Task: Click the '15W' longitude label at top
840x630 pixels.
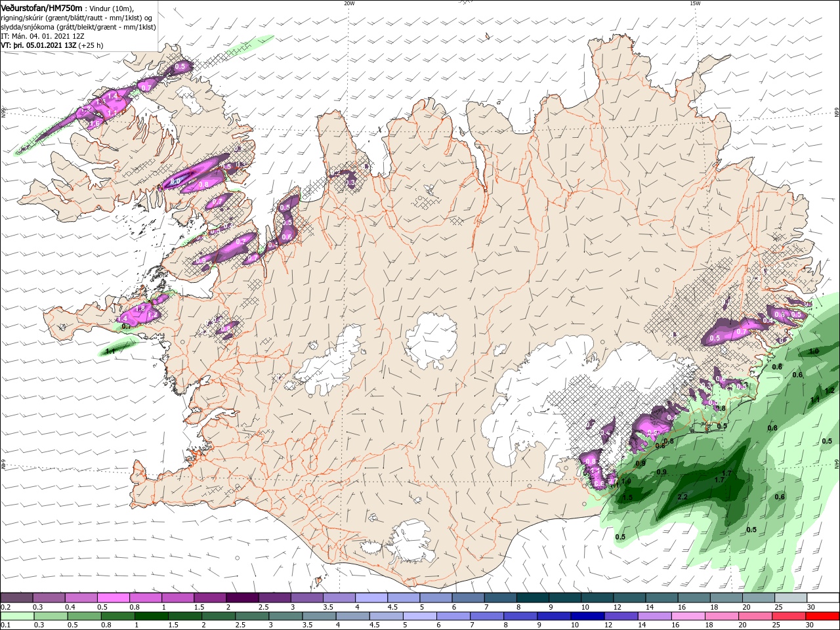Action: point(695,3)
